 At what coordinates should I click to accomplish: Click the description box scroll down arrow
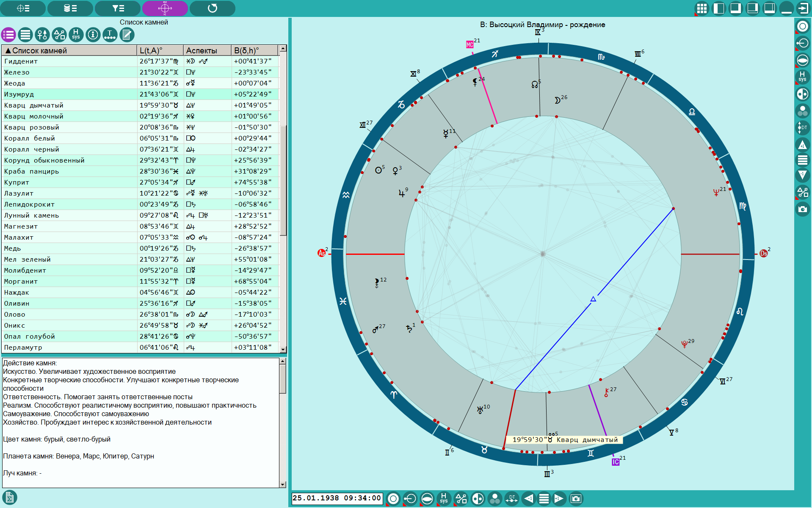point(283,484)
